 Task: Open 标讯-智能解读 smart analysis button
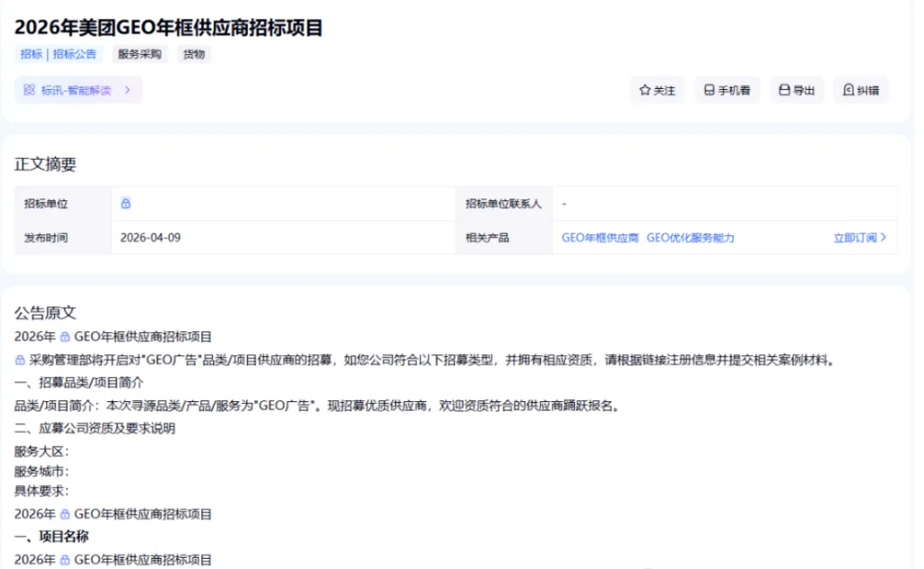pos(79,90)
